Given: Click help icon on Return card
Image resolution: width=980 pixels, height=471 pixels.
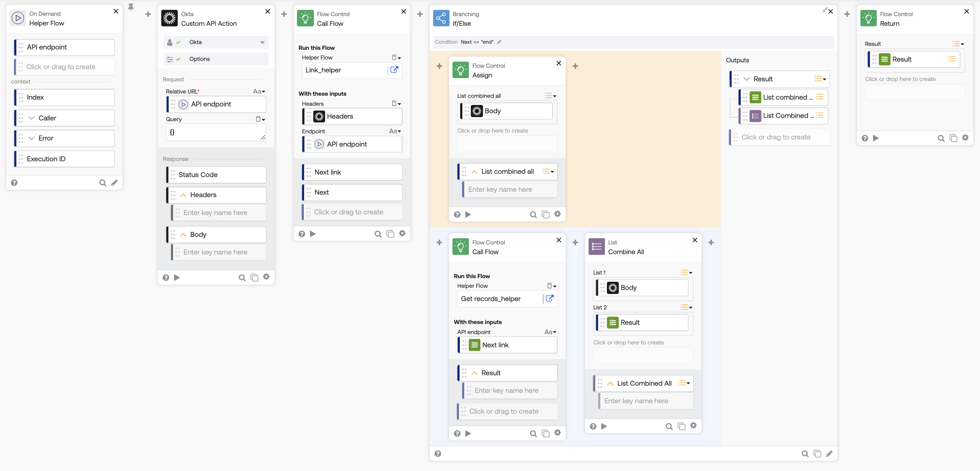Looking at the screenshot, I should point(865,138).
